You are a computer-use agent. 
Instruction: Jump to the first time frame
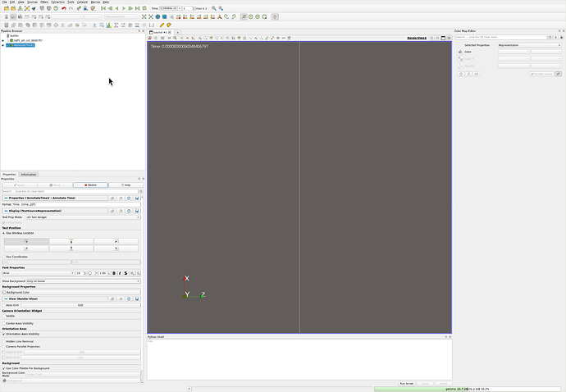click(x=103, y=8)
